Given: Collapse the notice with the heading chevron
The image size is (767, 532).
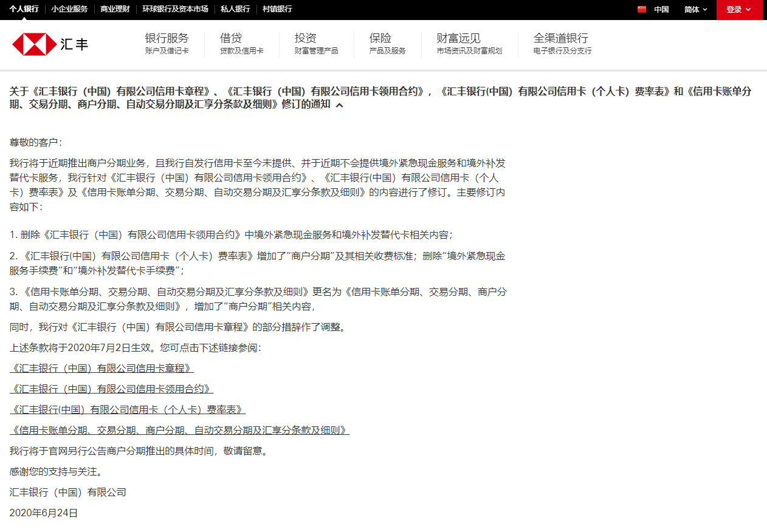Looking at the screenshot, I should [x=339, y=105].
